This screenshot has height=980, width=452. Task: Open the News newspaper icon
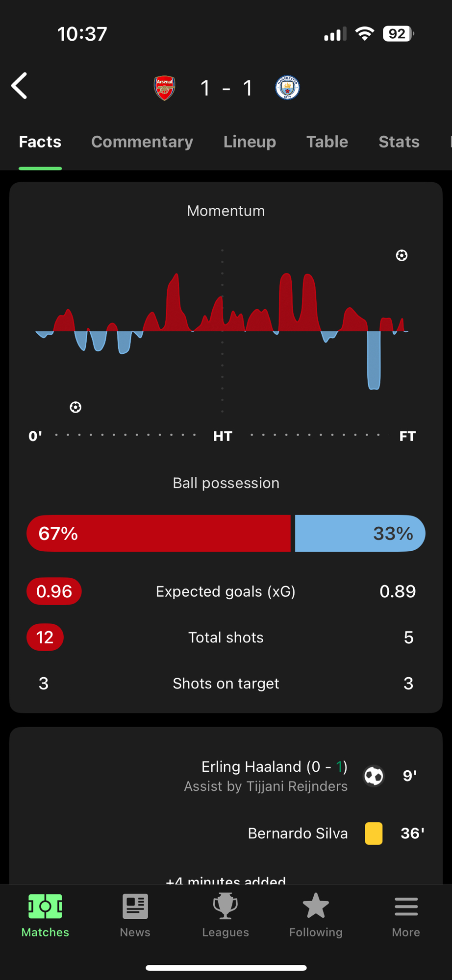135,906
